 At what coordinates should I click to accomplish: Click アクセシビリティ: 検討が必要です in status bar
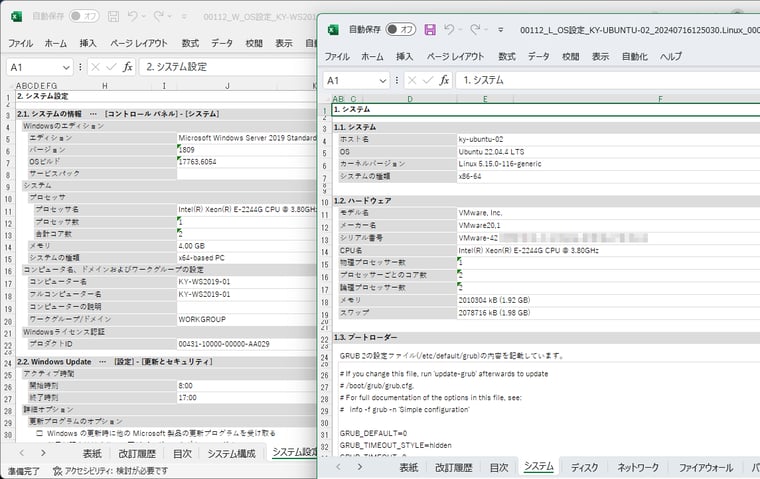pyautogui.click(x=116, y=471)
